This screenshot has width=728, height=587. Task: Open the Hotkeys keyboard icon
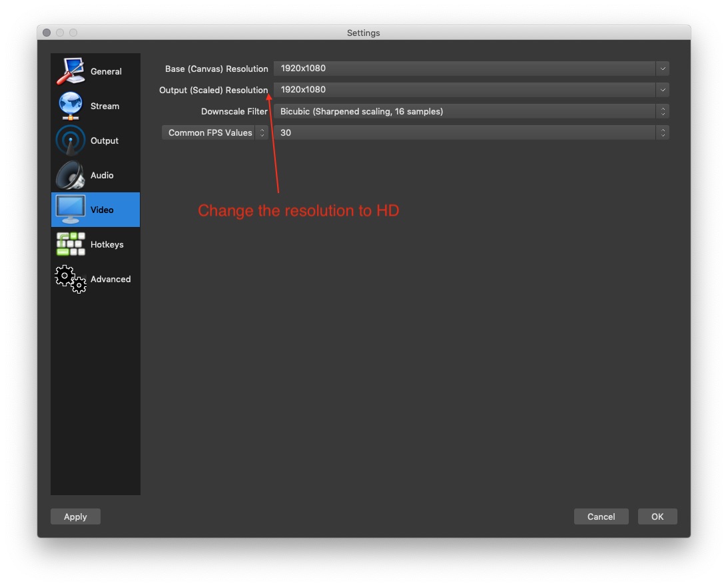pos(69,244)
